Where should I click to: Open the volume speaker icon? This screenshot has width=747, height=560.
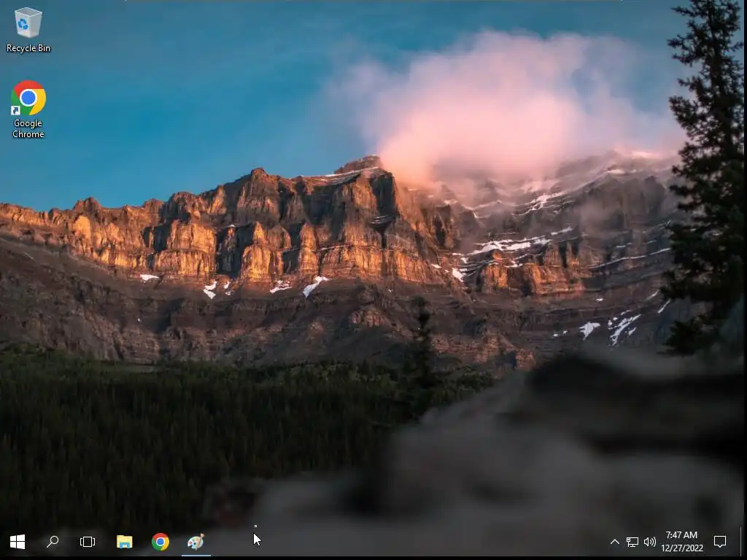click(649, 542)
